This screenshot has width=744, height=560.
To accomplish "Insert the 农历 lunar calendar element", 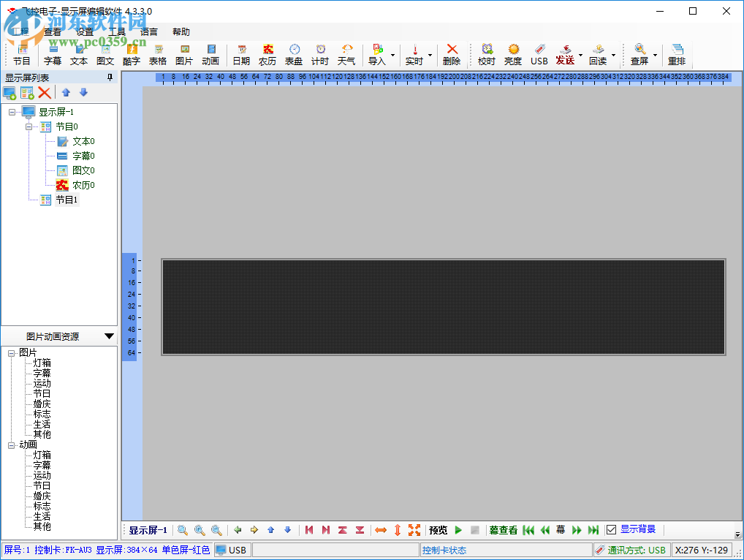I will 267,55.
